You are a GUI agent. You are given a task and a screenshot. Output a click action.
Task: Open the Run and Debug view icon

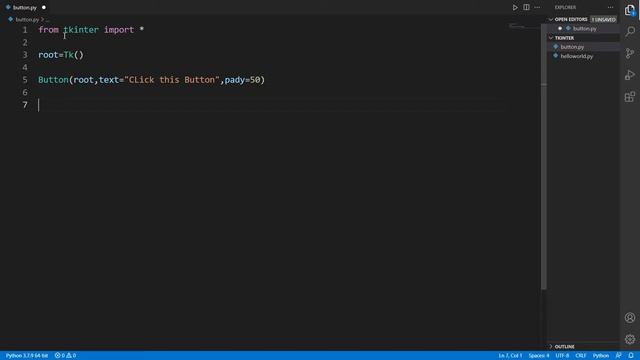click(x=630, y=75)
